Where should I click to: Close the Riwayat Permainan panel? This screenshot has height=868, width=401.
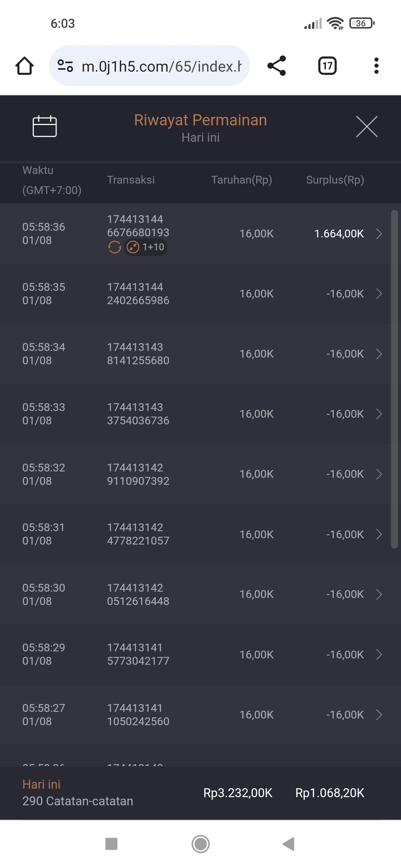coord(366,126)
